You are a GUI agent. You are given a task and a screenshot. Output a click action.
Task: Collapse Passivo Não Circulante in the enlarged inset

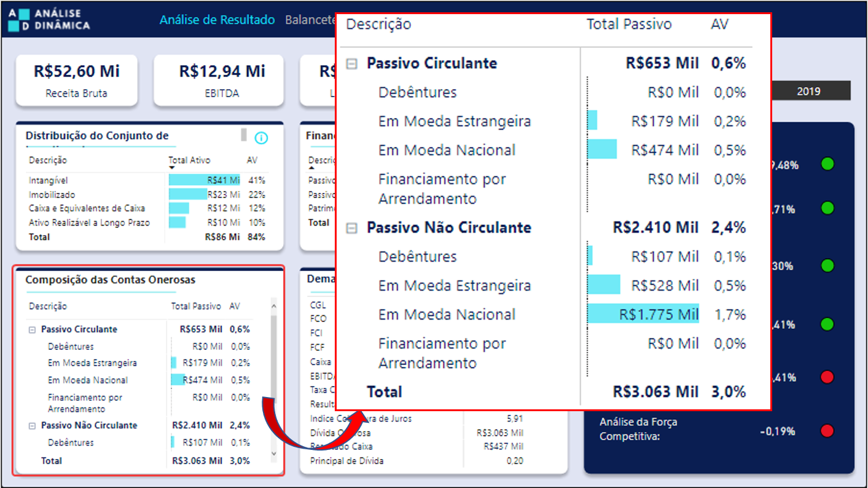coord(351,228)
